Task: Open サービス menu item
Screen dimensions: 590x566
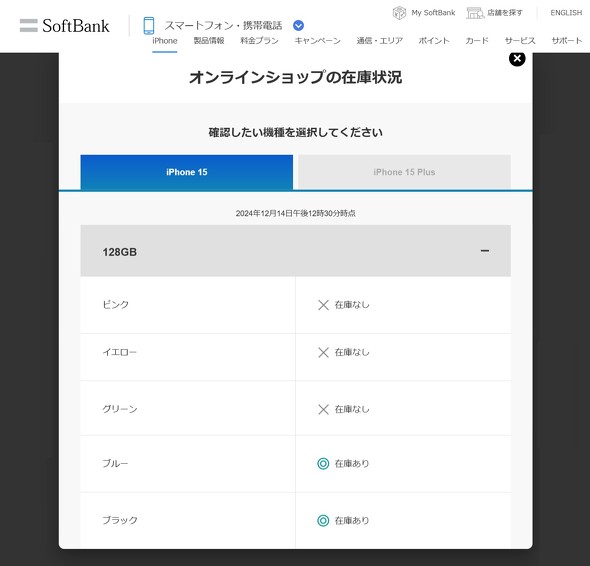Action: click(520, 41)
